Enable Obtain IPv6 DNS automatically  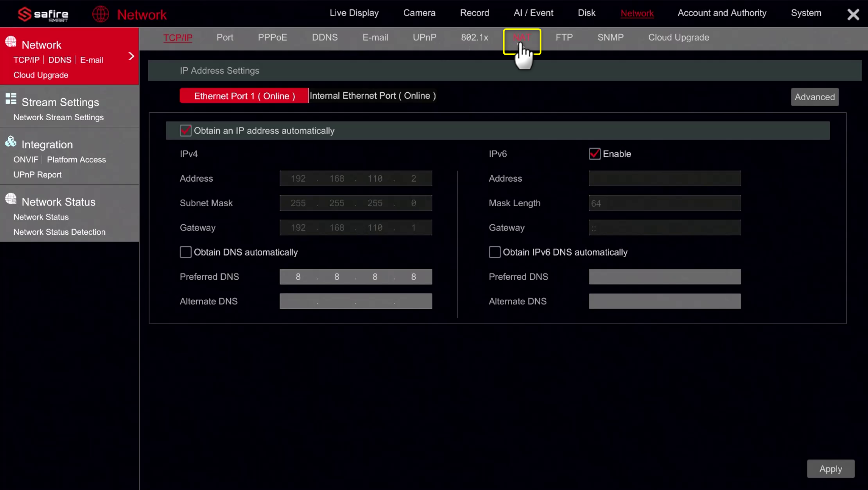[495, 252]
